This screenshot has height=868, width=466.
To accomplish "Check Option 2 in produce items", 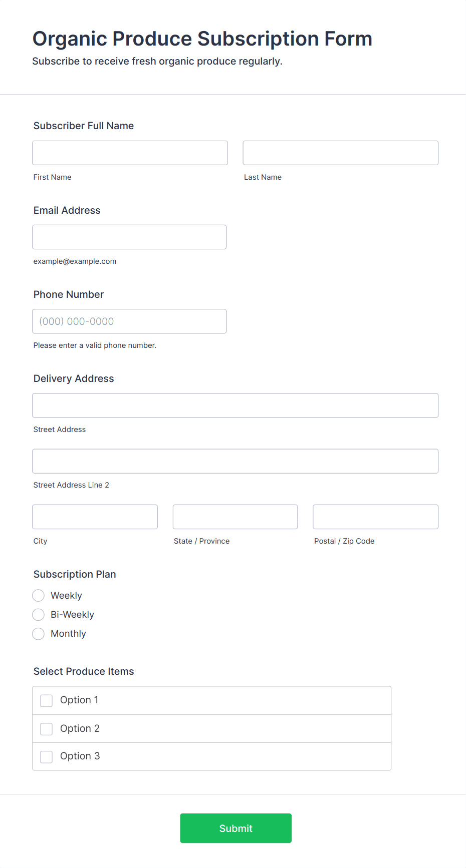I will [x=46, y=728].
